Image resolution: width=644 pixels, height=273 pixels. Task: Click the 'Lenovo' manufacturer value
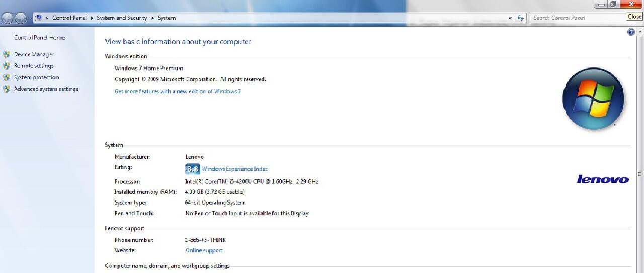pyautogui.click(x=194, y=157)
